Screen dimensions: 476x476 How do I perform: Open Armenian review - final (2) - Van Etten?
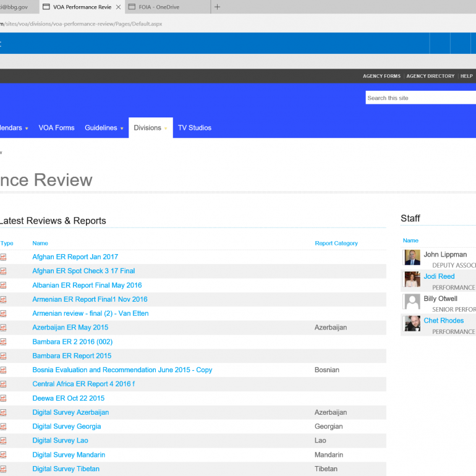point(90,313)
